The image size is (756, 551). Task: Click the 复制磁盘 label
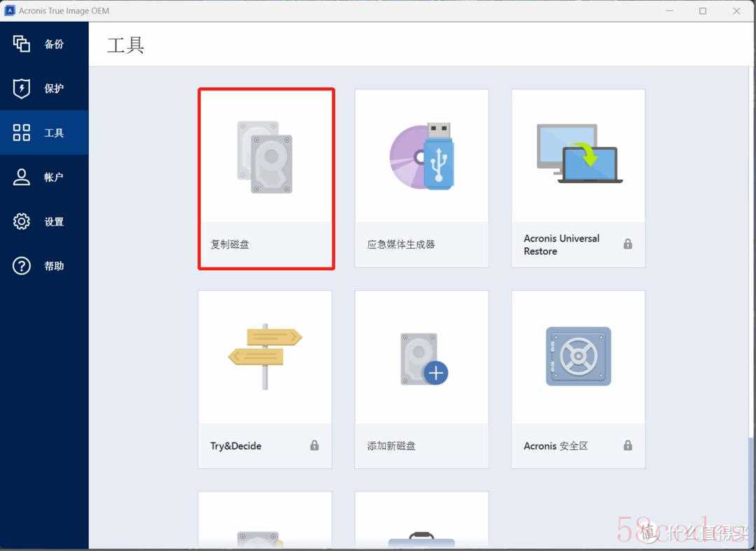(x=230, y=244)
